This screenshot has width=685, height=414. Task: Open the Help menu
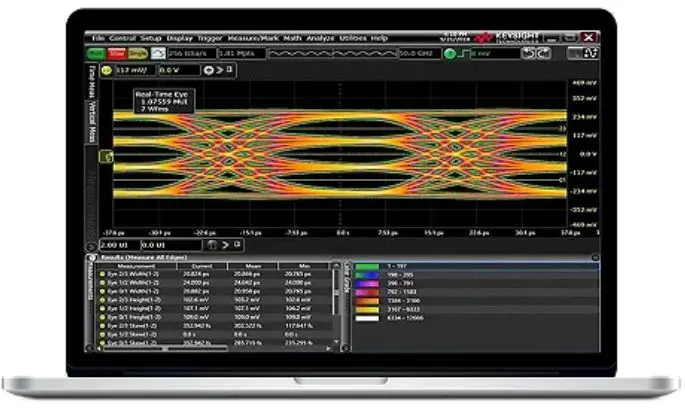pyautogui.click(x=379, y=38)
